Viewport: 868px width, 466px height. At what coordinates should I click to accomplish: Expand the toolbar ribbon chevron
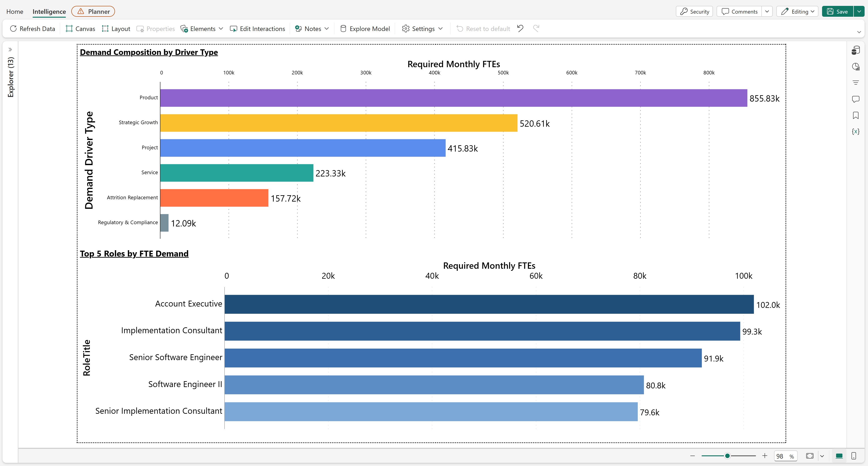[859, 32]
